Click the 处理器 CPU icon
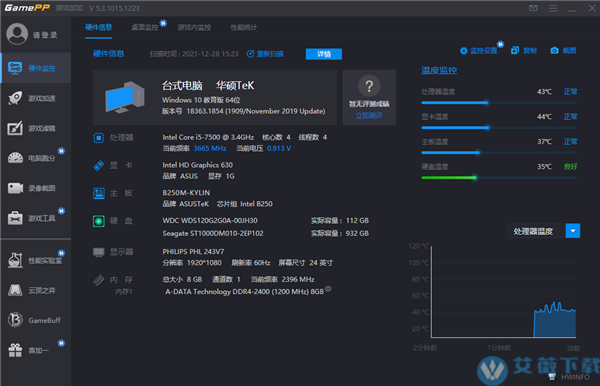The image size is (600, 386). (x=99, y=137)
